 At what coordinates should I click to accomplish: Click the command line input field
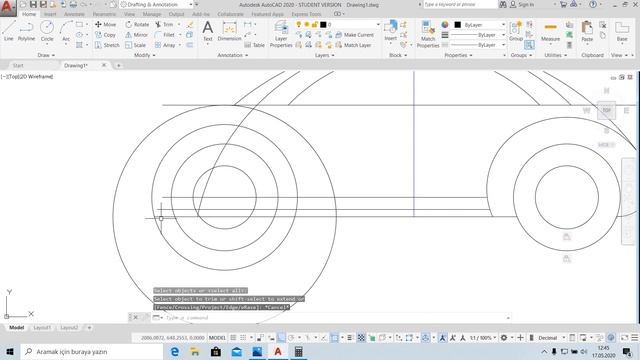click(335, 318)
